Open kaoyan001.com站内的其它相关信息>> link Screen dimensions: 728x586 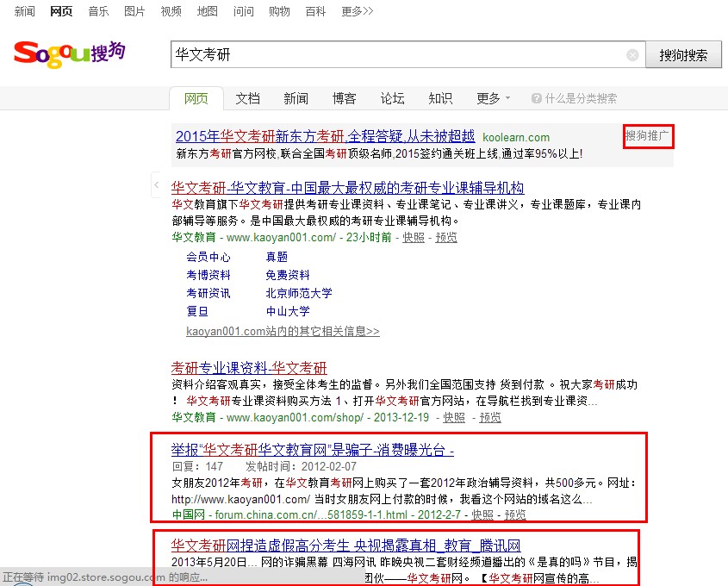283,331
